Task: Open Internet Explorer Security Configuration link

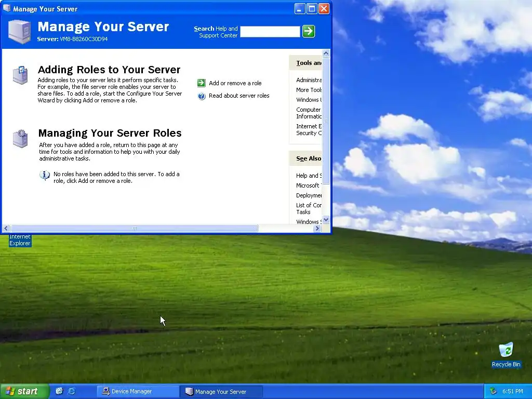Action: (x=309, y=129)
